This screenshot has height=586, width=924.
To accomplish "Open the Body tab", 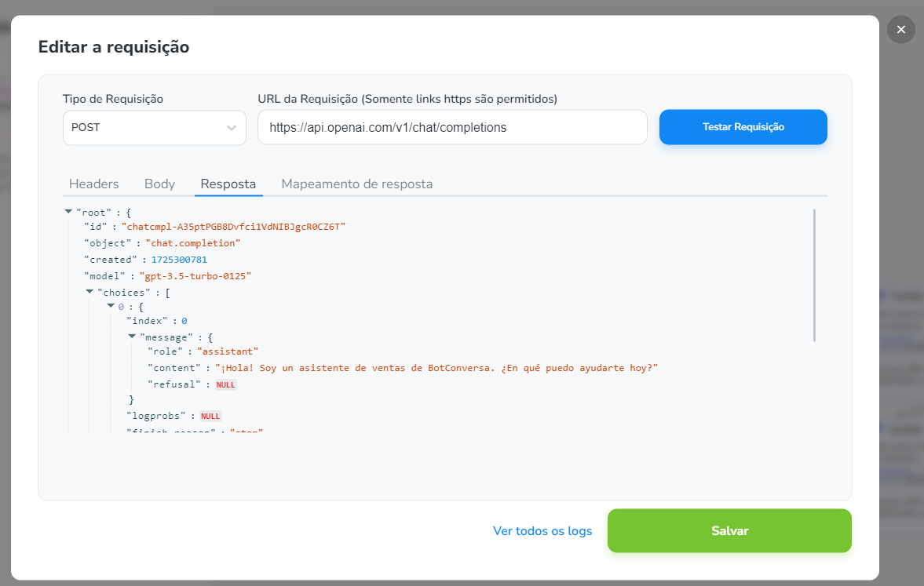I will (x=159, y=184).
